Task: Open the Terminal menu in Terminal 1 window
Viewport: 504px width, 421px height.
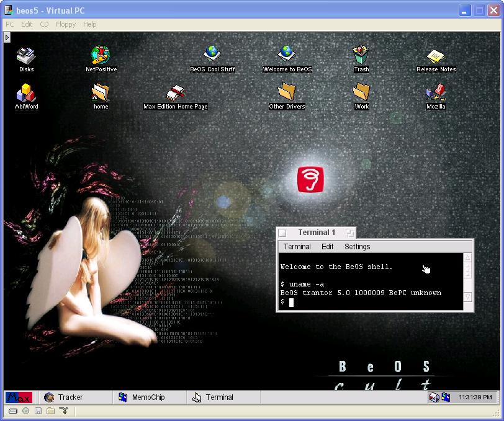Action: (x=297, y=247)
